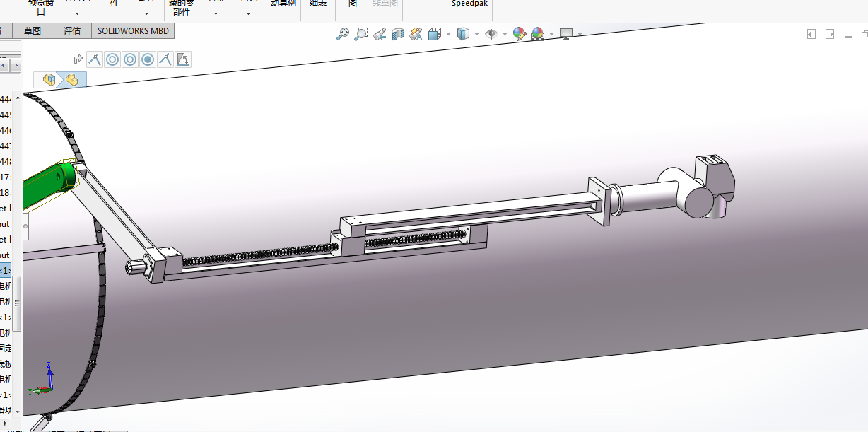The height and width of the screenshot is (432, 868).
Task: Click the Zoom to Fit icon
Action: (343, 34)
